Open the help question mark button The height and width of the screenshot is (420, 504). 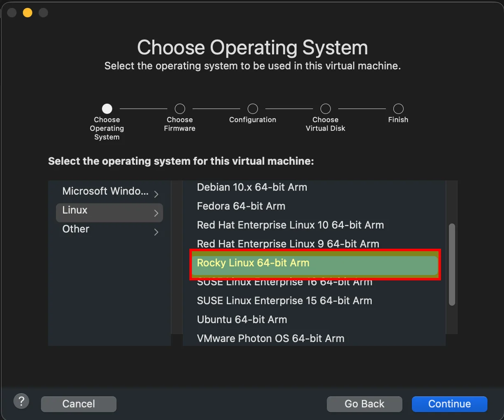21,401
